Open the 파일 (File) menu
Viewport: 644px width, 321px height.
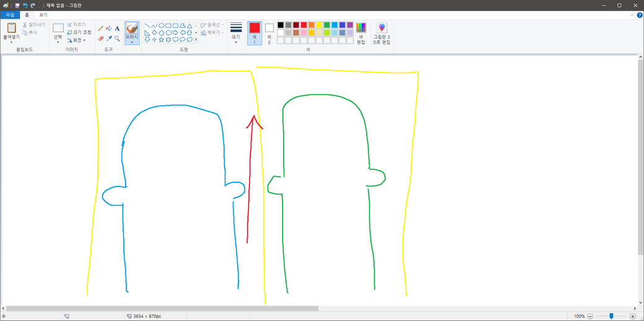point(10,14)
